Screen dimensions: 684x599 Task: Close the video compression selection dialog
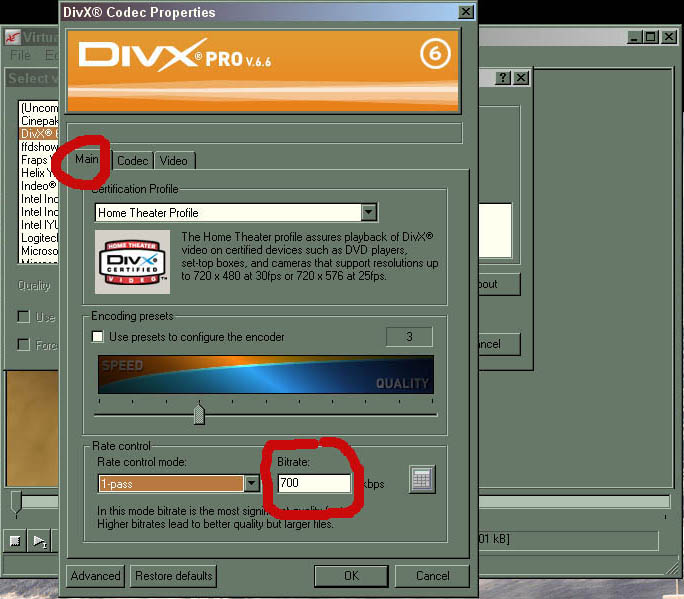coord(521,78)
